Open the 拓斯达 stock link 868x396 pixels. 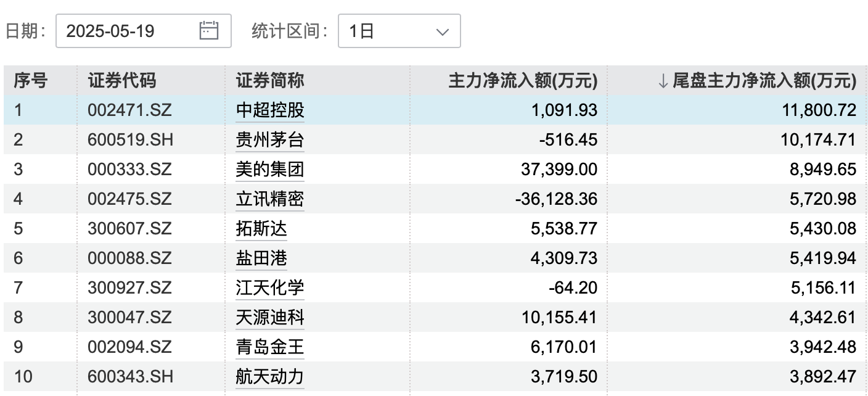(x=261, y=229)
